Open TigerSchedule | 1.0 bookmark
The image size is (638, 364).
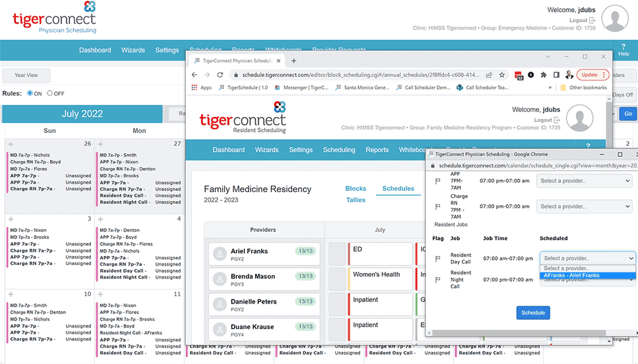244,87
